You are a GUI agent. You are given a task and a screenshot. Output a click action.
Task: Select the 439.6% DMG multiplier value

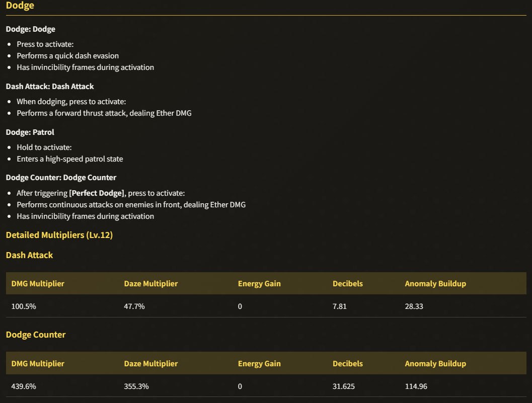[24, 386]
